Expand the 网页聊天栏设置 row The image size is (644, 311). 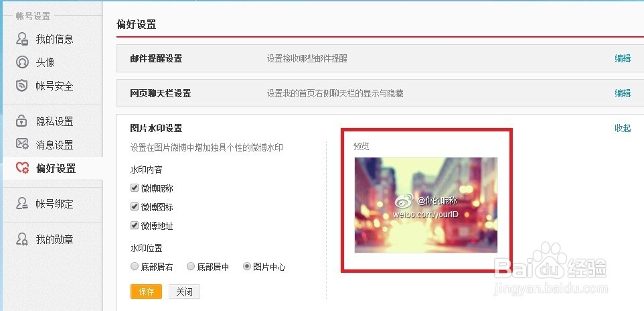[x=380, y=93]
